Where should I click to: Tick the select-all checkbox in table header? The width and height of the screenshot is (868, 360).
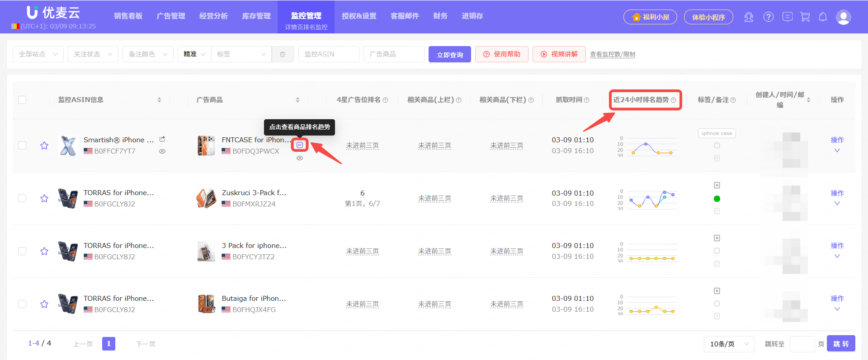(x=22, y=100)
